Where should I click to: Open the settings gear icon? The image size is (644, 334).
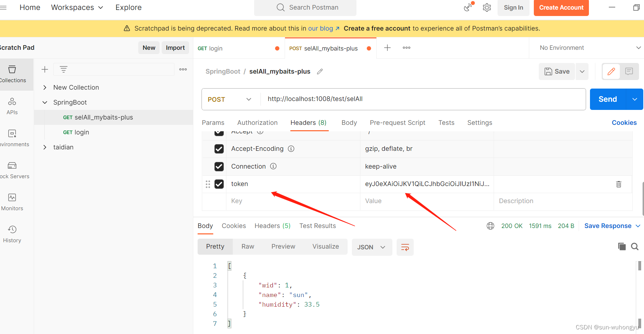[487, 7]
